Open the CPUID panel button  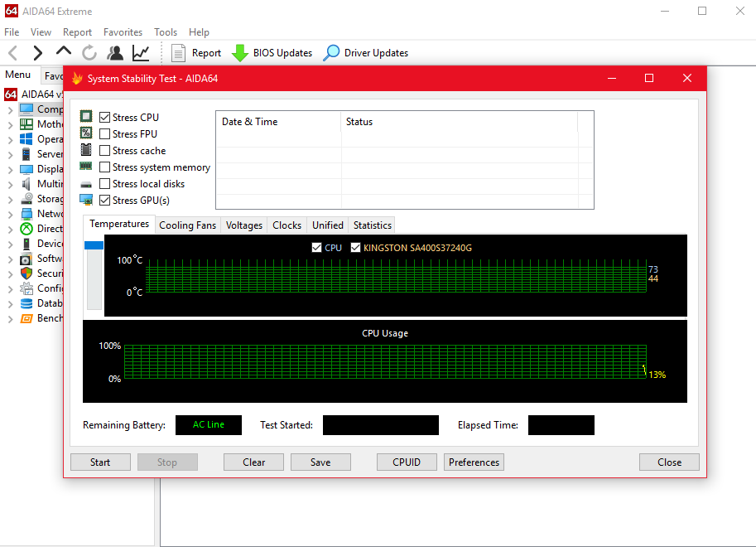click(407, 462)
